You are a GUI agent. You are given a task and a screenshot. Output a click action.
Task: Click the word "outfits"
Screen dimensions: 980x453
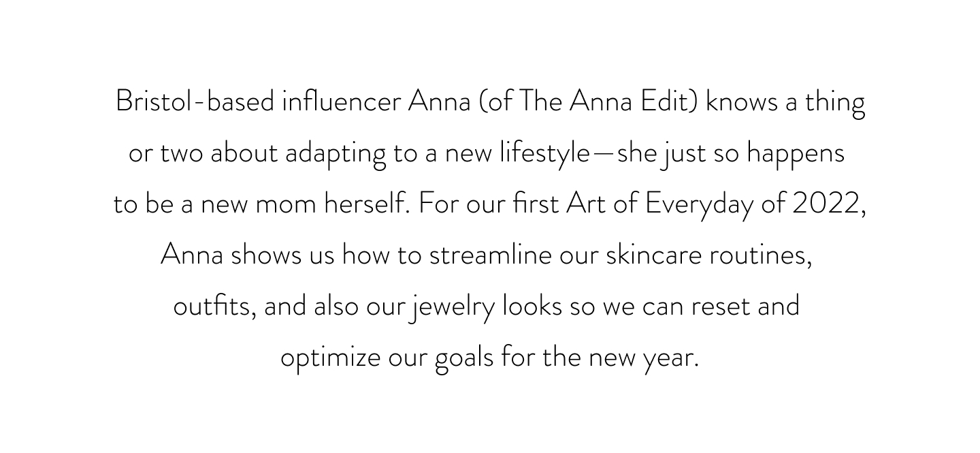point(214,307)
